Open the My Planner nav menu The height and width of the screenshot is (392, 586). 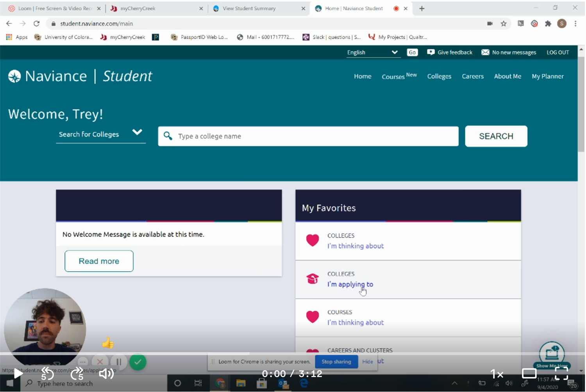point(547,76)
